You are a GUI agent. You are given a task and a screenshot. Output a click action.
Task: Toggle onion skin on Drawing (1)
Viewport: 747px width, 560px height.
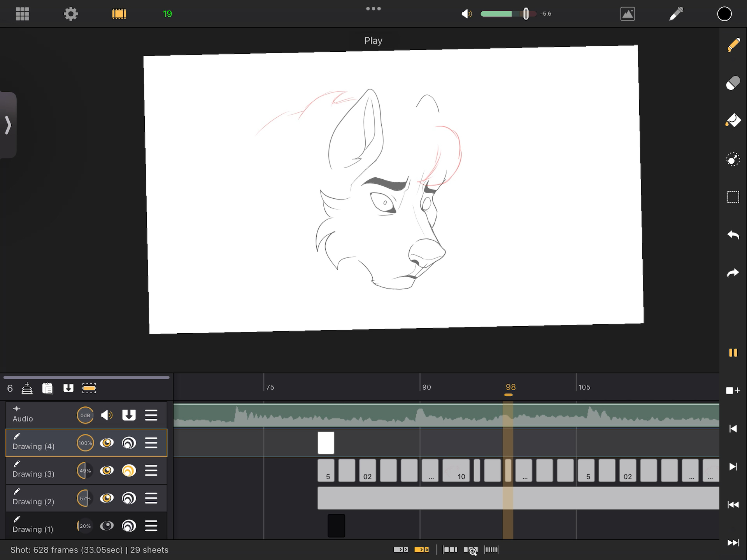click(x=129, y=526)
